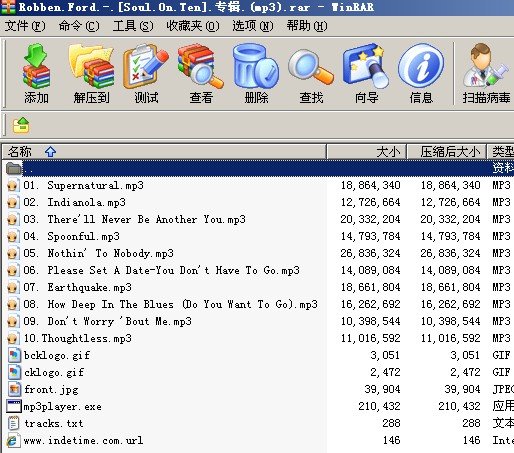Select file name "01. Supernatural.mp3"

[83, 185]
